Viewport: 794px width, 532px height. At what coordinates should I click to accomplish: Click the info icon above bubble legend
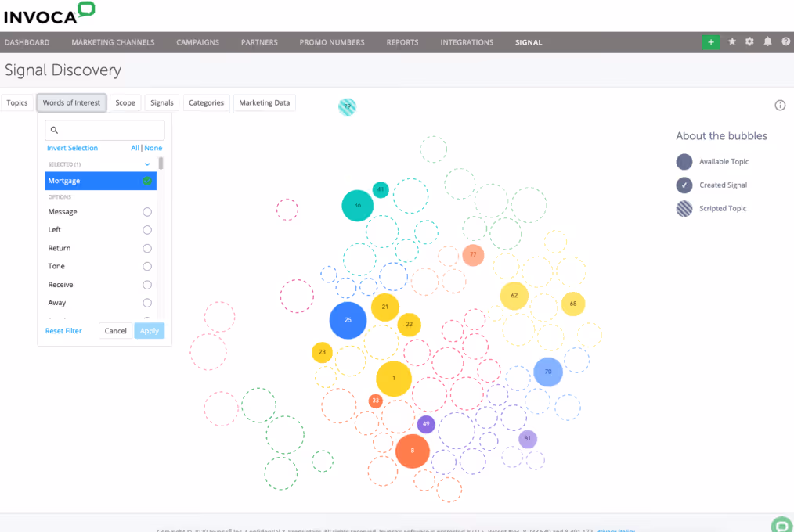[780, 105]
